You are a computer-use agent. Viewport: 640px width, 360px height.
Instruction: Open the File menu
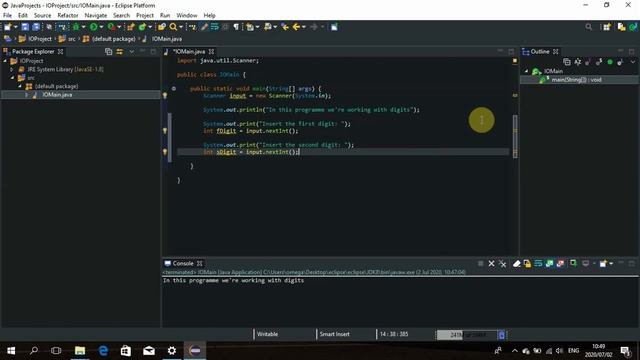click(7, 16)
